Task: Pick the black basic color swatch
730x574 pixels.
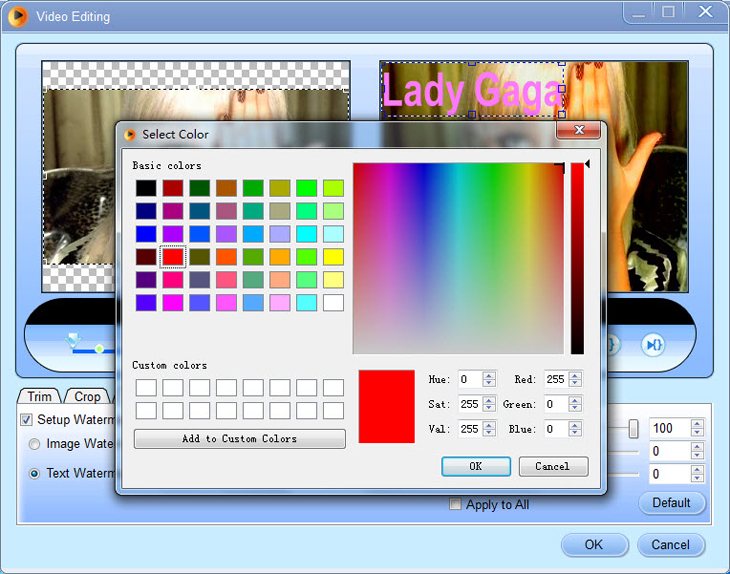Action: 146,188
